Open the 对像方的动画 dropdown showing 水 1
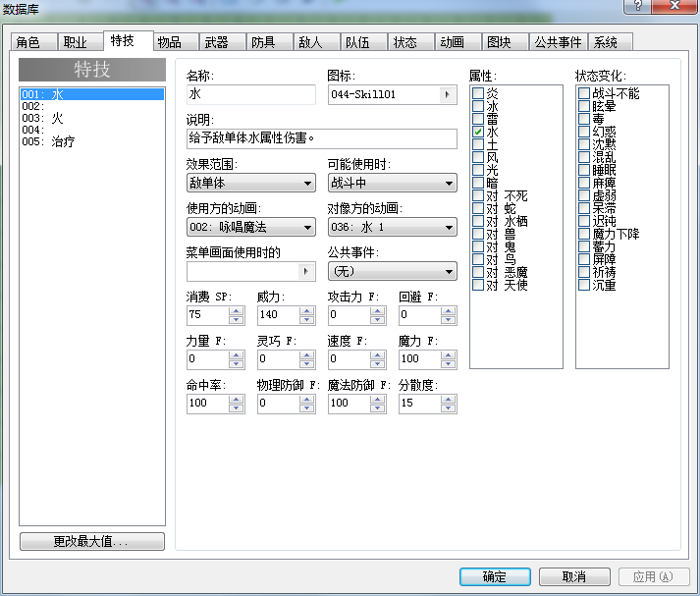The height and width of the screenshot is (596, 700). point(393,227)
